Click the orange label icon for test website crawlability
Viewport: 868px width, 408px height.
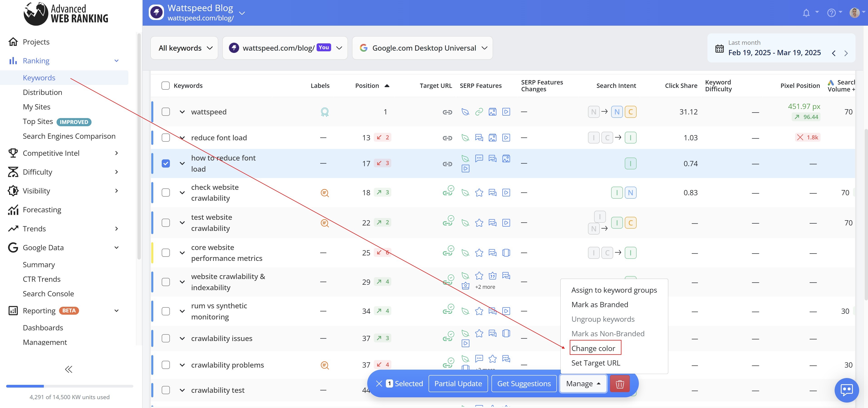click(x=325, y=223)
